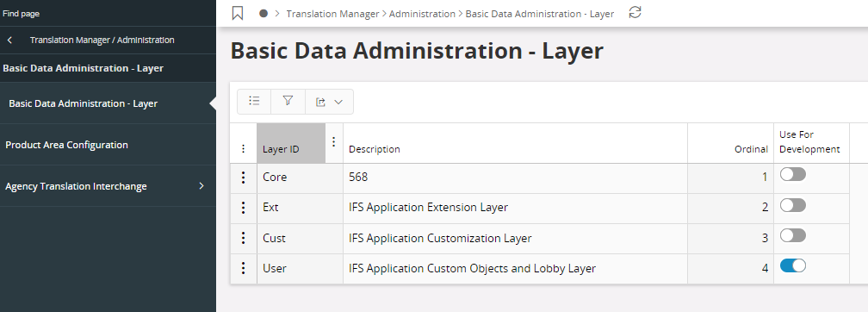Click Translation Manager / Administration navigator header
The image size is (868, 312).
[102, 40]
